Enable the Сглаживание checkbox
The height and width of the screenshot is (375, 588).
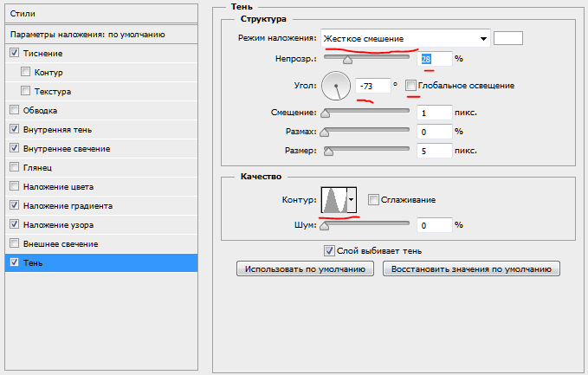373,200
